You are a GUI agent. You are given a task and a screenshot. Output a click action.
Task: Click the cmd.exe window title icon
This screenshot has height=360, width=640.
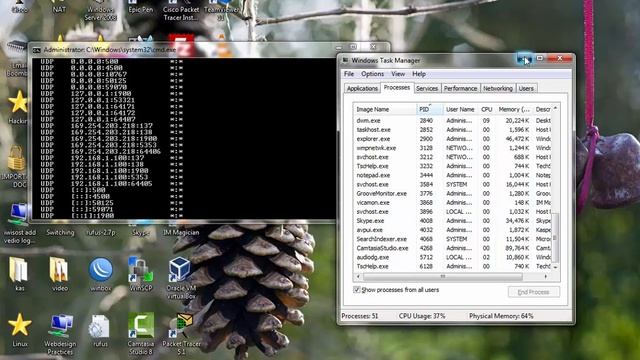(37, 50)
